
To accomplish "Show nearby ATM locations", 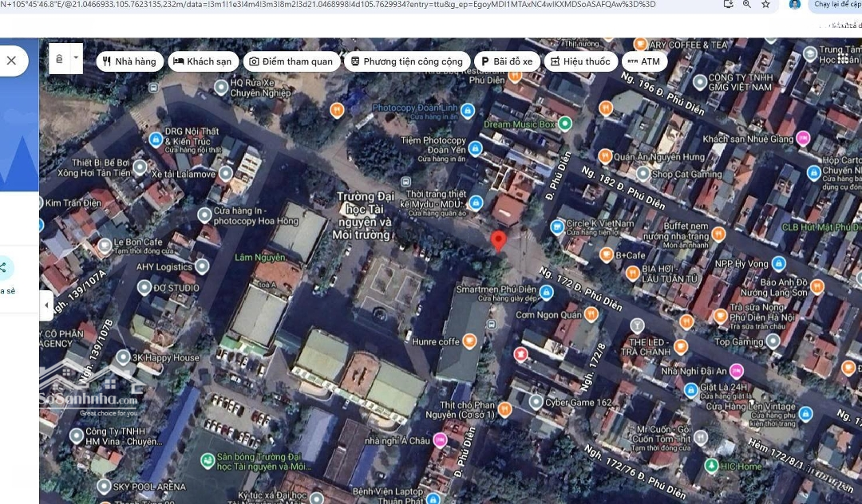I will click(643, 61).
